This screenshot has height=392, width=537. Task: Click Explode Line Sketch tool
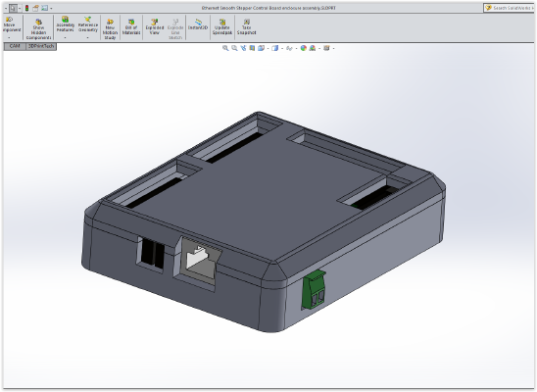(x=175, y=29)
